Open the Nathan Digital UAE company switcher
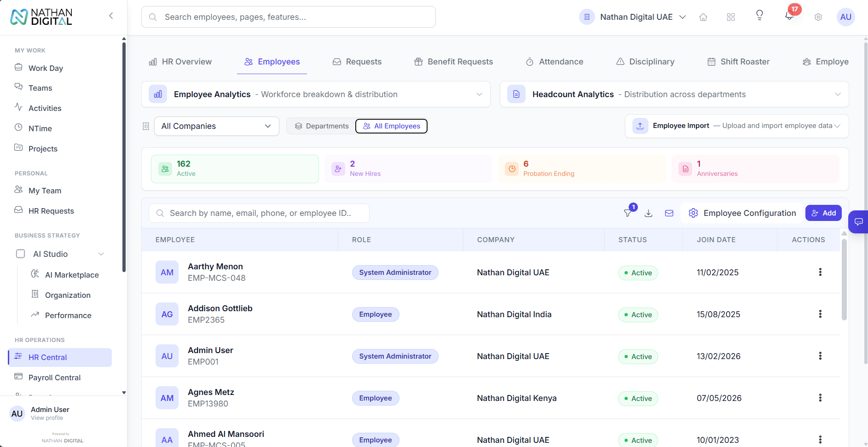The height and width of the screenshot is (447, 868). 633,17
